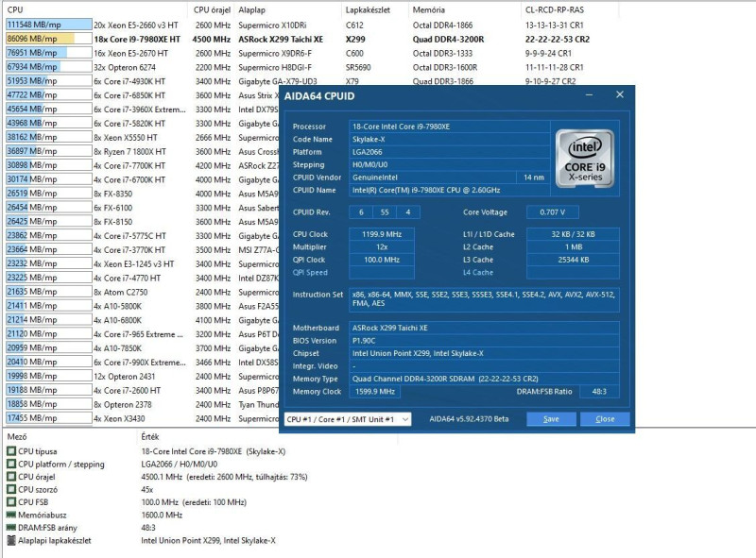Click the Stepping value H0/M0/U0
Image resolution: width=756 pixels, height=558 pixels.
click(450, 165)
